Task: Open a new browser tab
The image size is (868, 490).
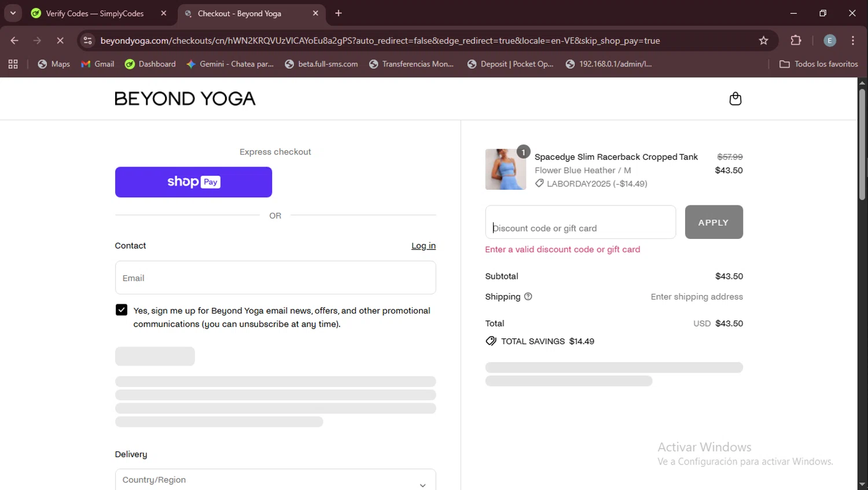Action: pyautogui.click(x=339, y=13)
